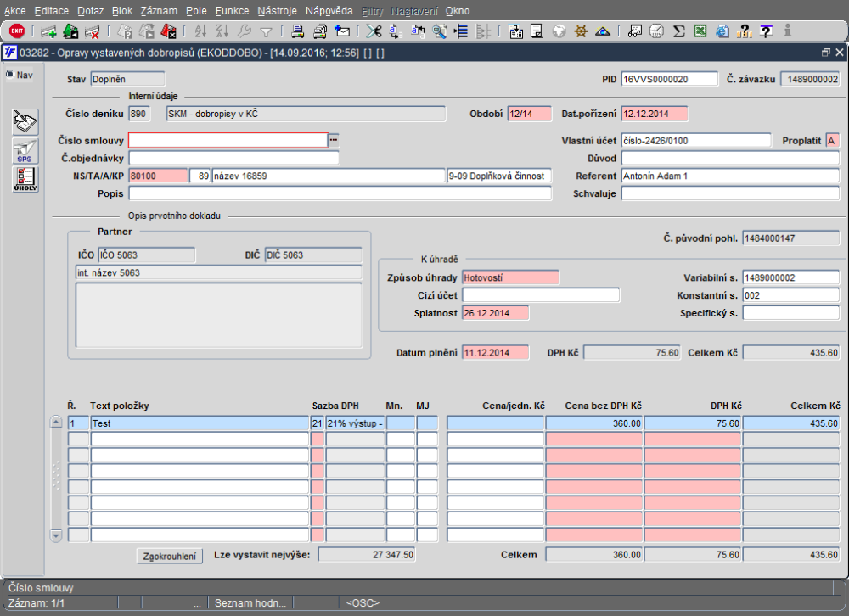
Task: Click the Způsob úhrady field showing Hotovostí
Action: pos(510,277)
